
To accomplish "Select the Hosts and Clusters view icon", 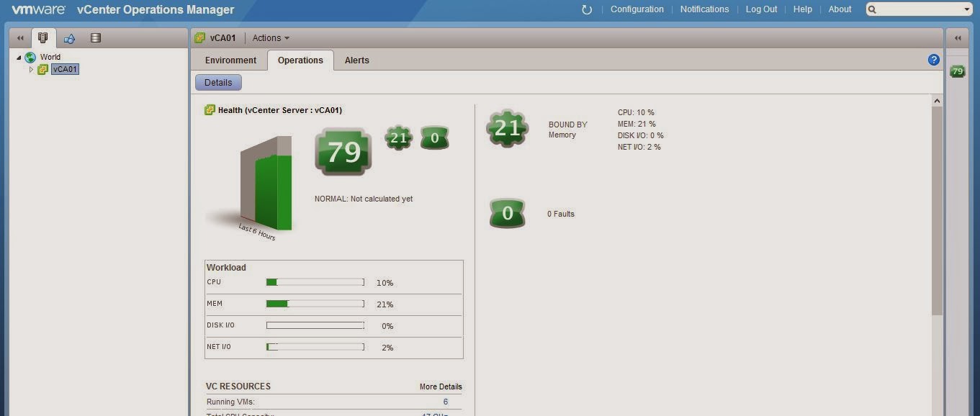I will pos(43,38).
